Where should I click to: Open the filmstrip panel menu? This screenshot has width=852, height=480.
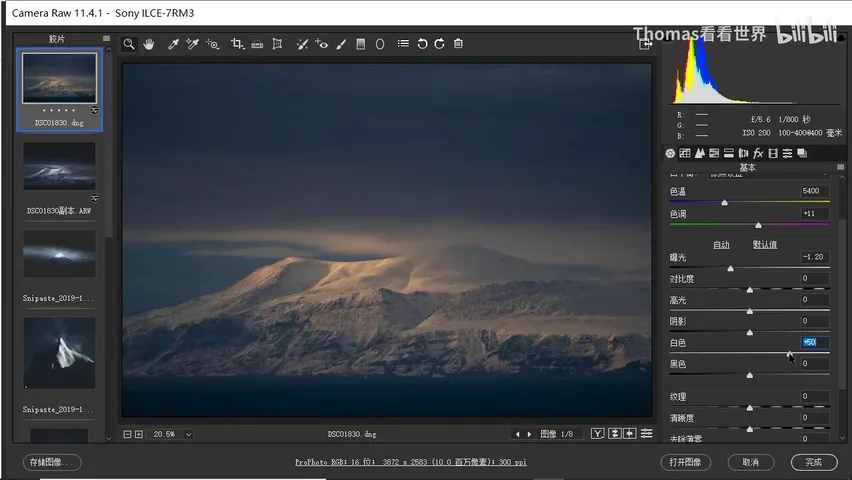(x=106, y=39)
